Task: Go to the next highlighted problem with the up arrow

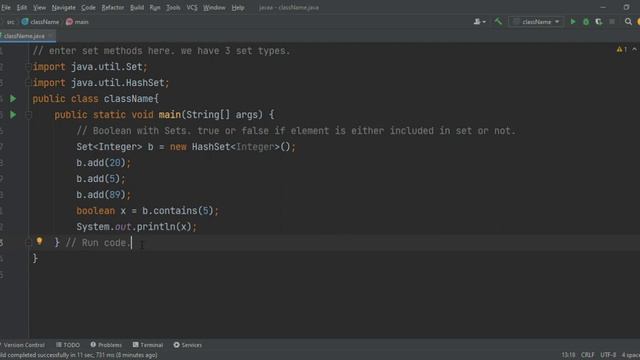Action: (x=635, y=49)
